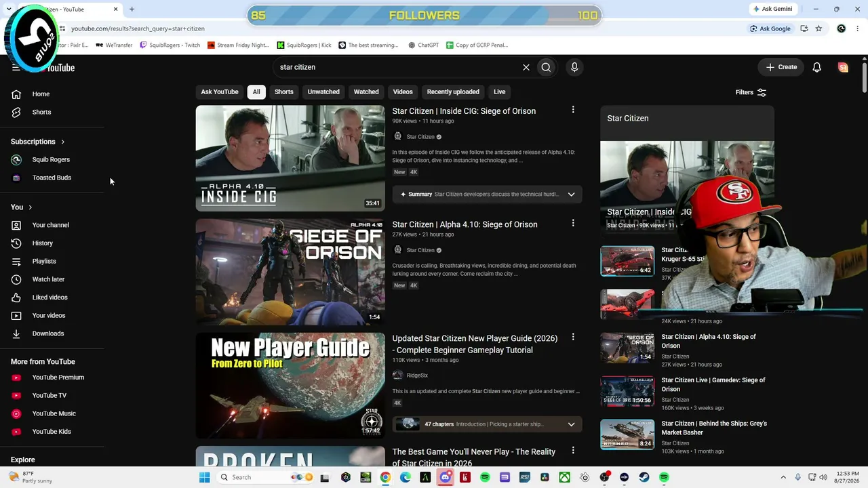The height and width of the screenshot is (488, 868).
Task: Select the Watched filter chip
Action: 366,92
